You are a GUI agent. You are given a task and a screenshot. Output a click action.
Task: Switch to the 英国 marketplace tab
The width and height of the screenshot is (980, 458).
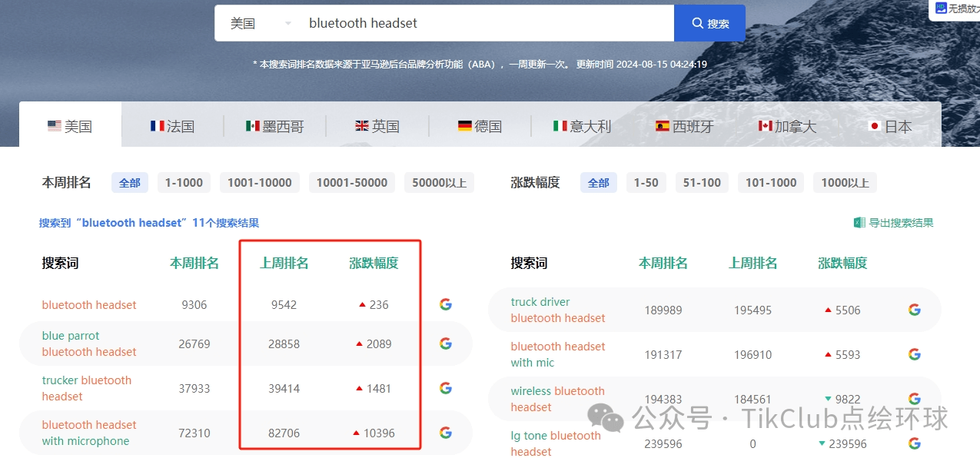coord(377,126)
